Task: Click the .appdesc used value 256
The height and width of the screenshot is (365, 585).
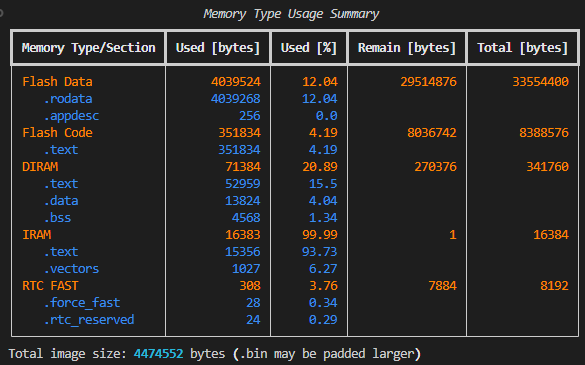Action: (x=250, y=116)
